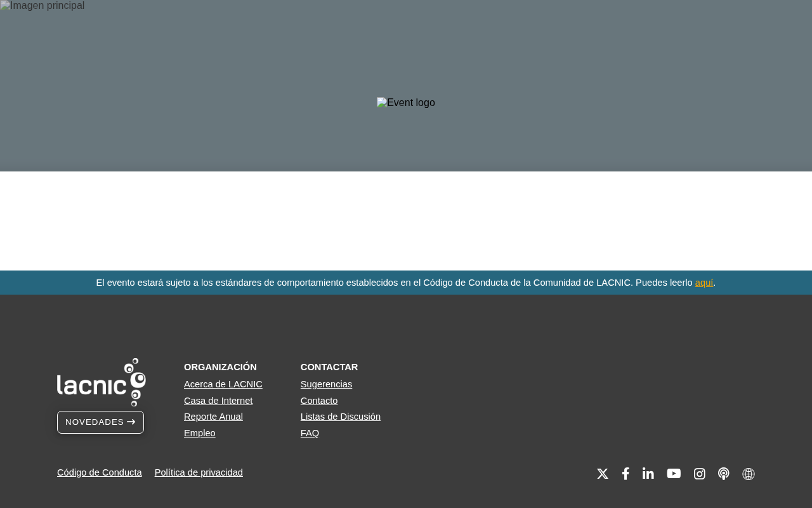Viewport: 812px width, 508px height.
Task: Open Listas de Discusión link
Action: pos(341,417)
